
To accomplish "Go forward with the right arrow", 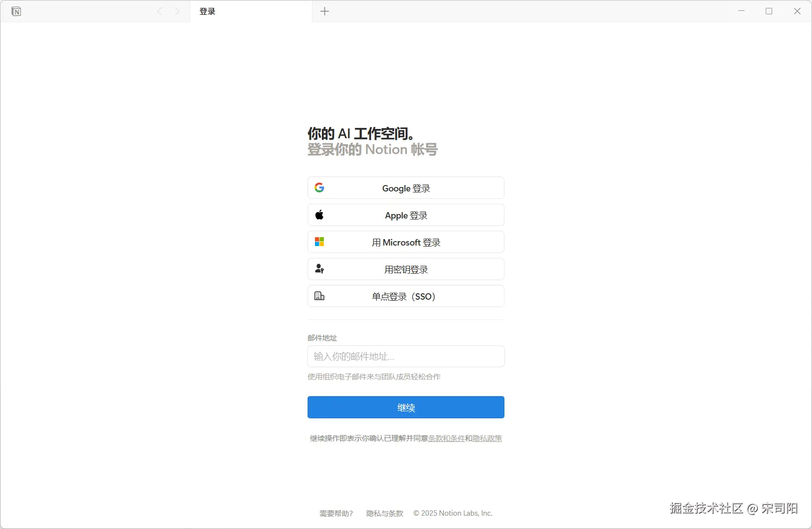I will click(x=177, y=11).
